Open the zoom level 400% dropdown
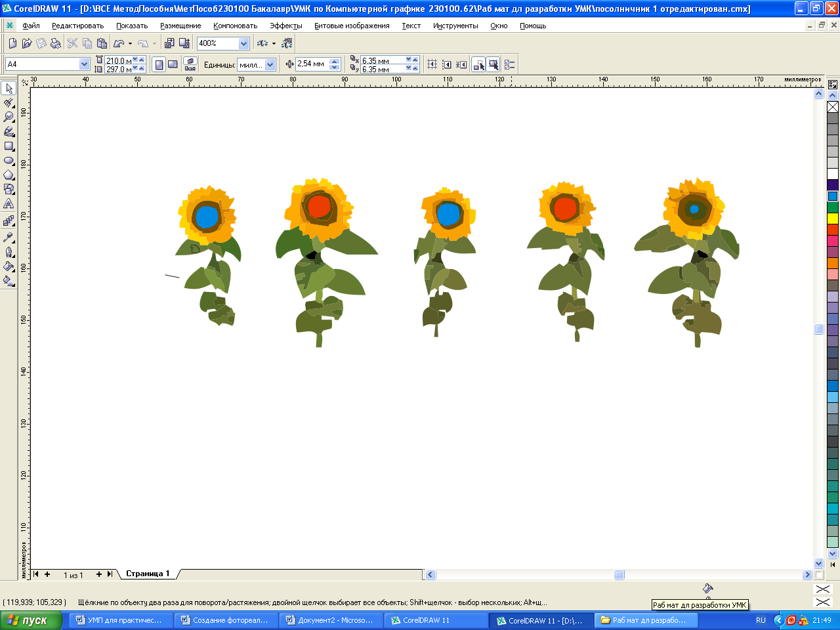This screenshot has width=840, height=630. (x=243, y=43)
